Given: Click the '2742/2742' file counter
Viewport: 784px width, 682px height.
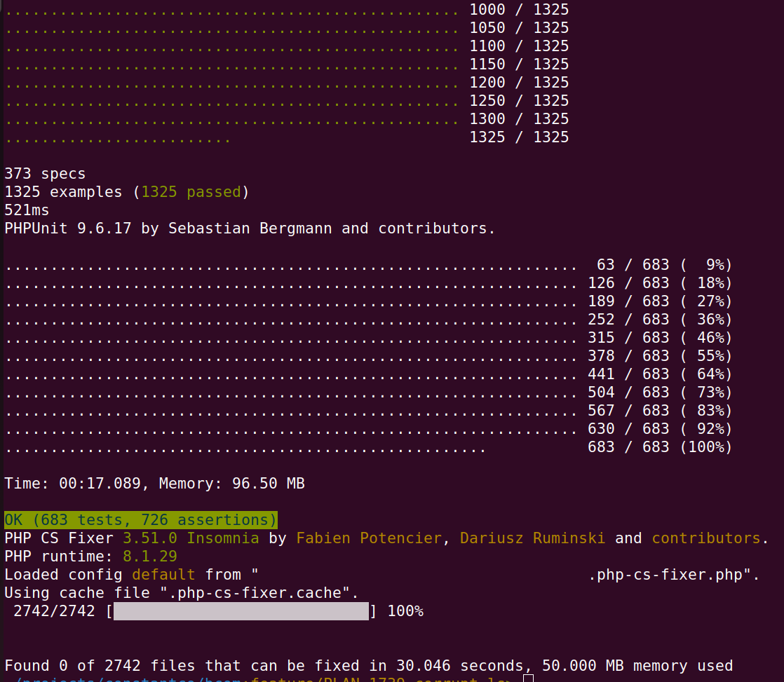Looking at the screenshot, I should coord(54,611).
